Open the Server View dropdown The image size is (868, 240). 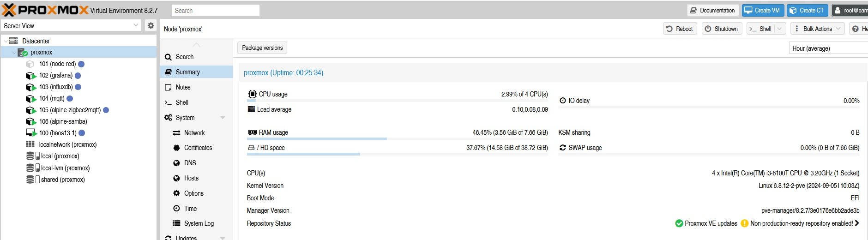136,26
